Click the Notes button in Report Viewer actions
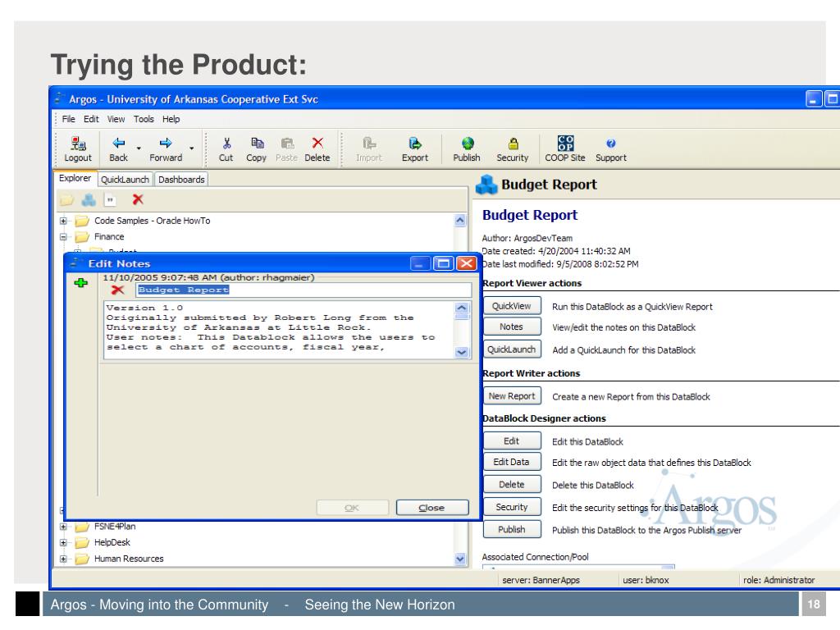This screenshot has width=840, height=630. coord(512,326)
